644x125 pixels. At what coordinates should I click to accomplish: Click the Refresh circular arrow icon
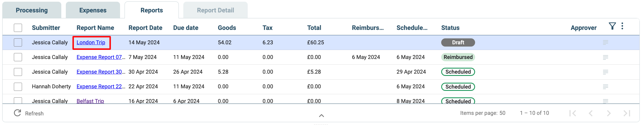(x=18, y=113)
